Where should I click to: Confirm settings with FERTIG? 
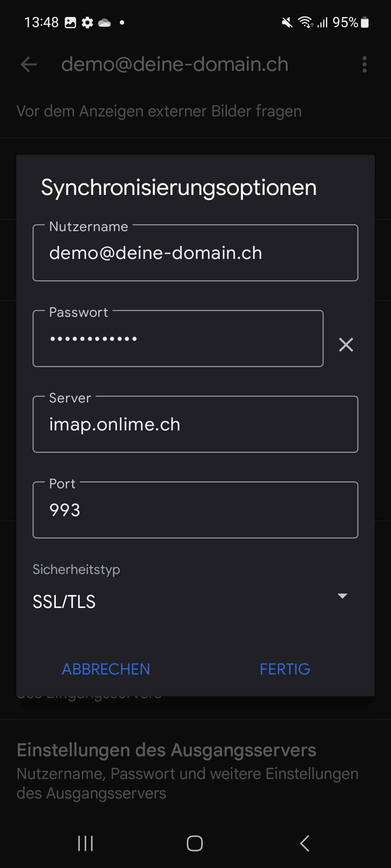[285, 669]
